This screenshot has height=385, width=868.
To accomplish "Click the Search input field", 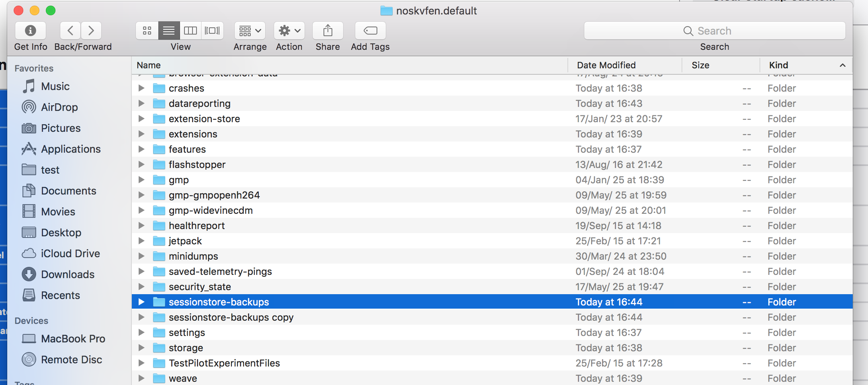I will [x=714, y=31].
